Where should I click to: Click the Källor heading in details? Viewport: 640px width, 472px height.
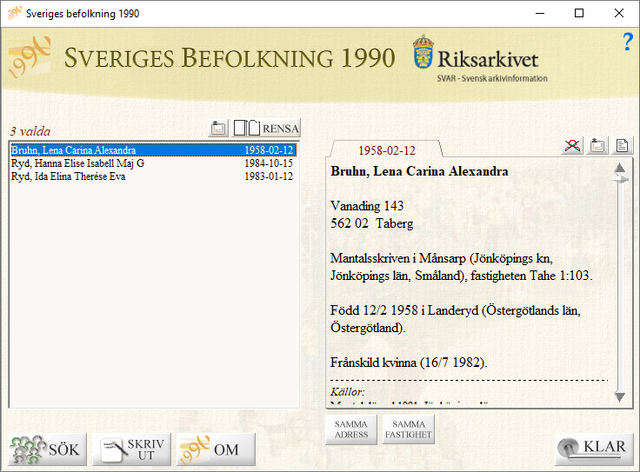tap(347, 392)
